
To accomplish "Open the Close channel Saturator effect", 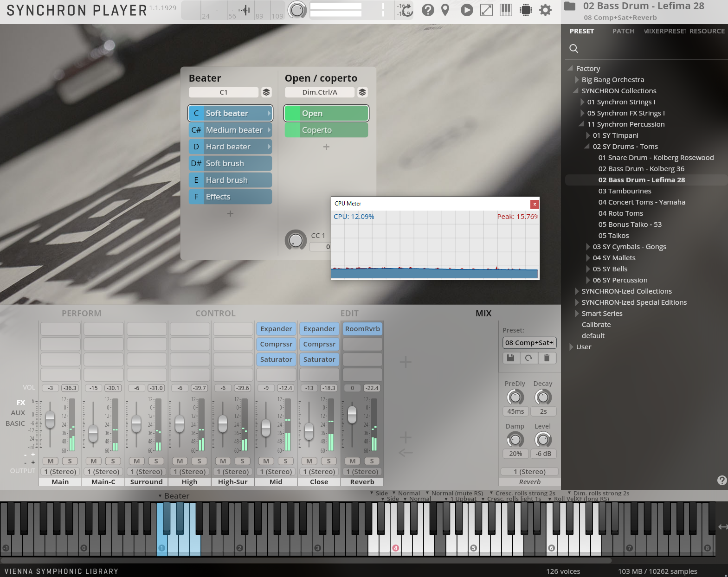I will point(319,359).
